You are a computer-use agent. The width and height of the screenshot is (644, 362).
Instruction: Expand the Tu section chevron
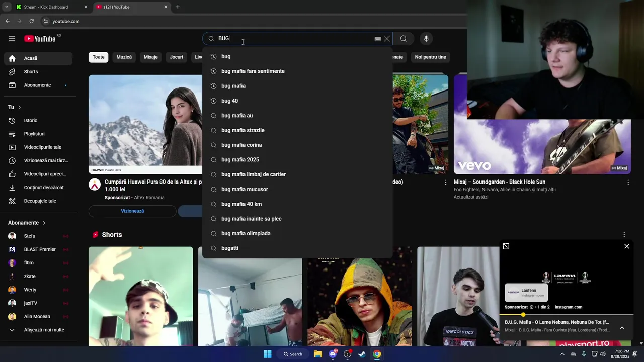pyautogui.click(x=20, y=107)
